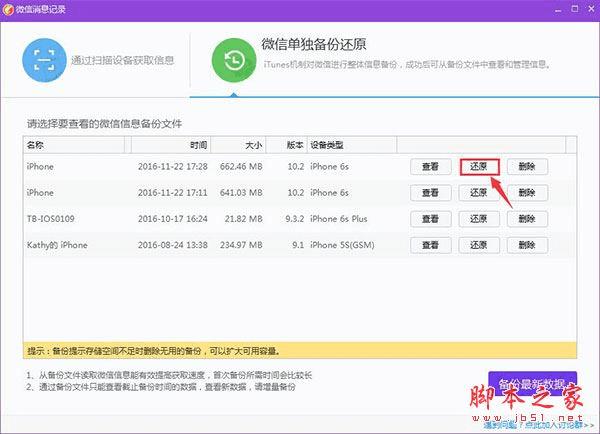Sort the list by the 时间 column header
The width and height of the screenshot is (600, 434).
point(171,145)
